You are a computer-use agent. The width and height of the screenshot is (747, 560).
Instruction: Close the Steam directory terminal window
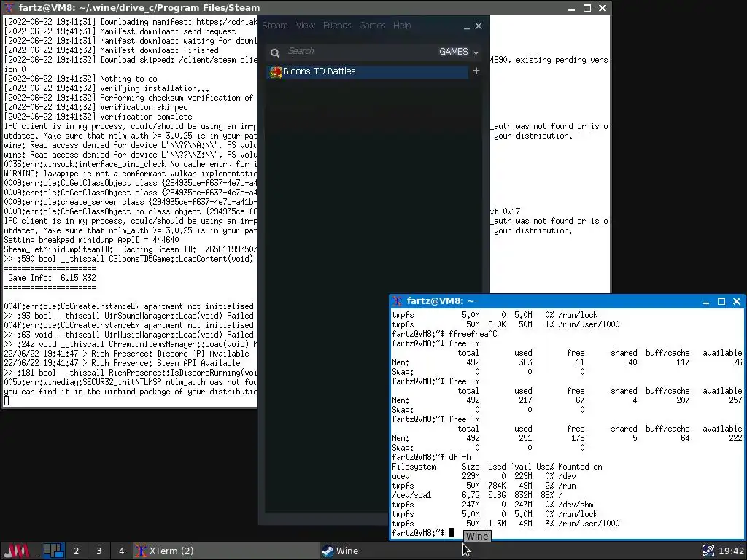[x=602, y=8]
